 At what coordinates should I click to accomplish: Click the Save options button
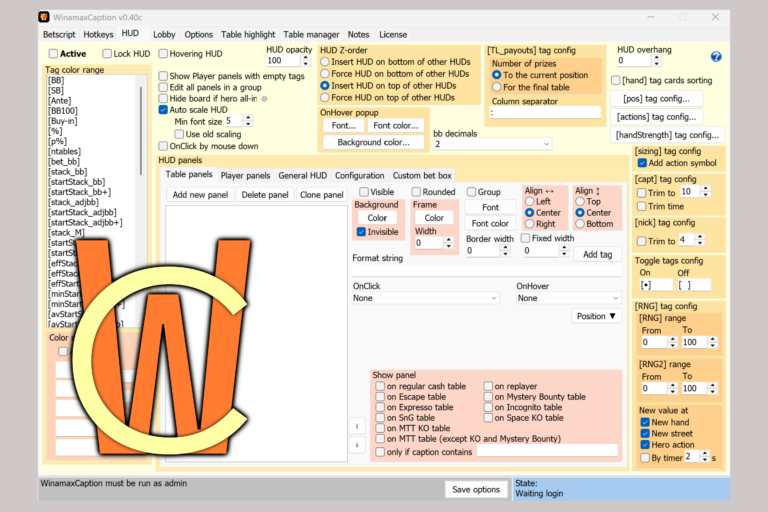coord(476,489)
